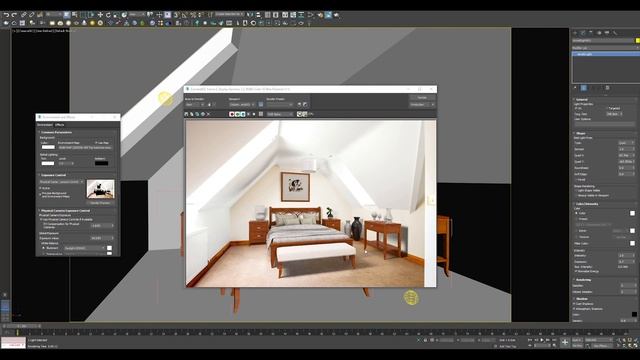Click the yellow sphere icon in the second toolbar row
This screenshot has width=640, height=360.
click(93, 23)
